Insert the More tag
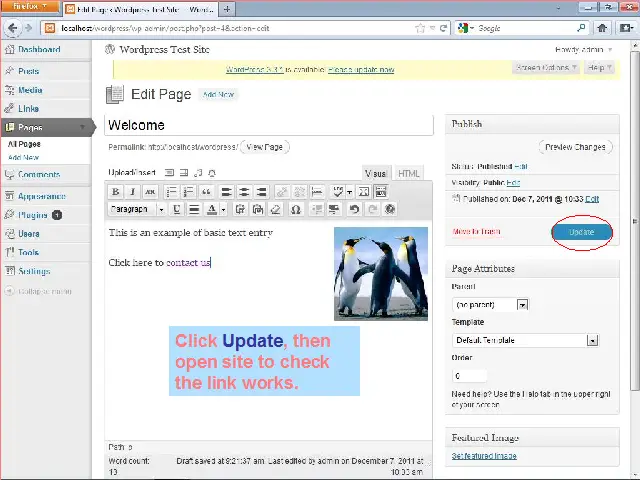The image size is (640, 480). tap(317, 192)
